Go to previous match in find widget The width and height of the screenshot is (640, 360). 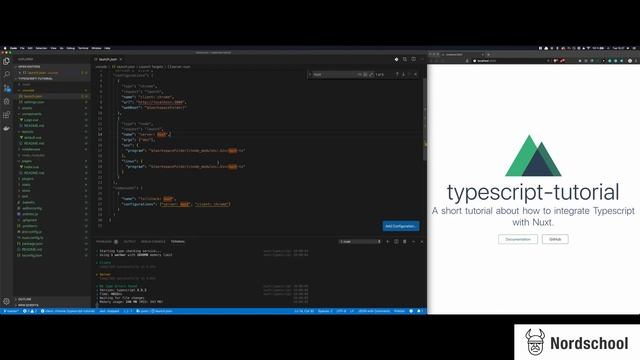[x=397, y=74]
